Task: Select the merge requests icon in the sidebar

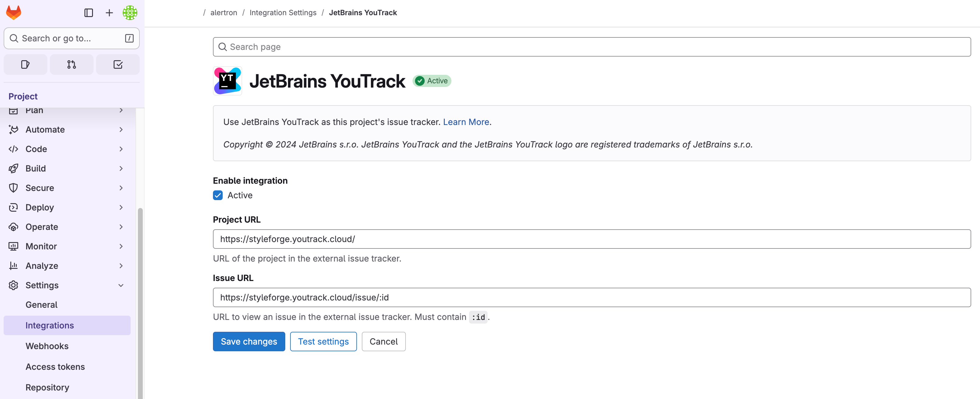Action: pyautogui.click(x=71, y=64)
